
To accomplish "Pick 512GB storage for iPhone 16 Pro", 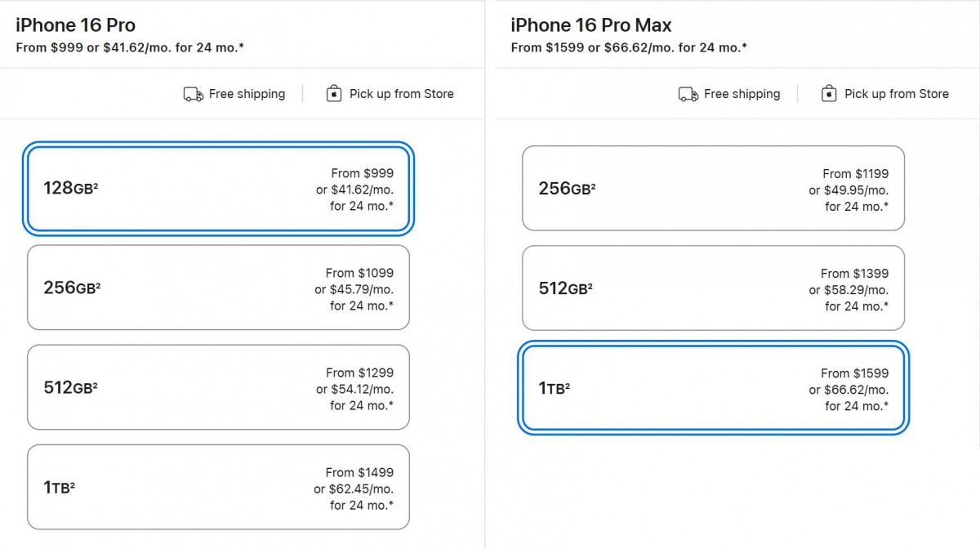I will (x=218, y=387).
